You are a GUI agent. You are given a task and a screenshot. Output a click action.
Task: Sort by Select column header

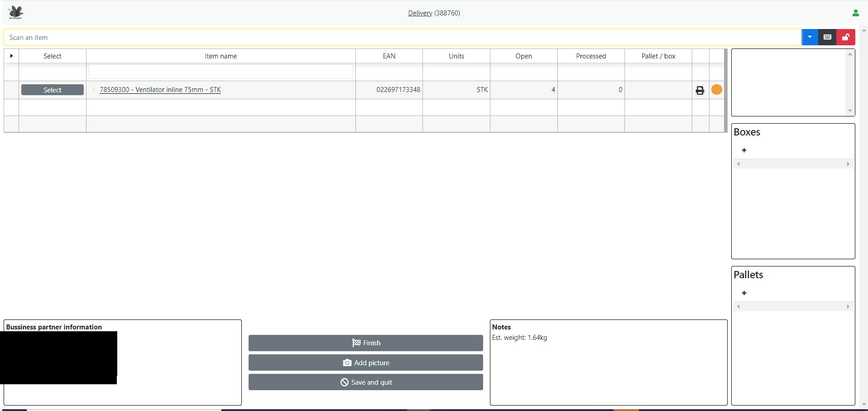[x=53, y=56]
